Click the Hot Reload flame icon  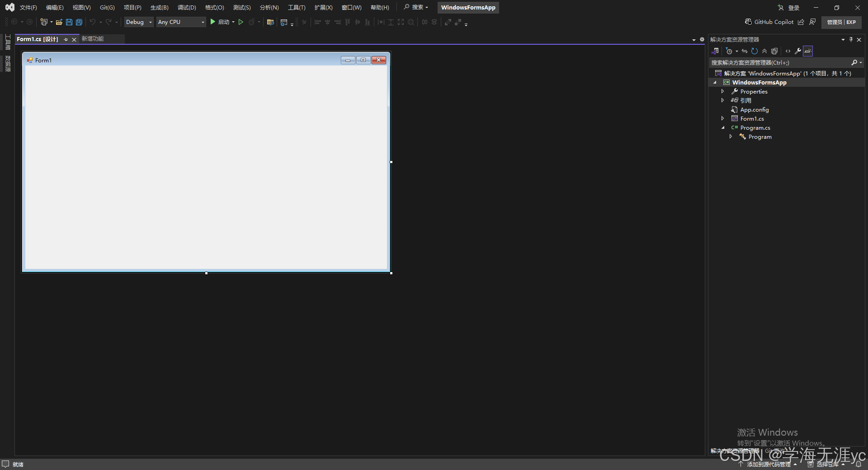[252, 22]
